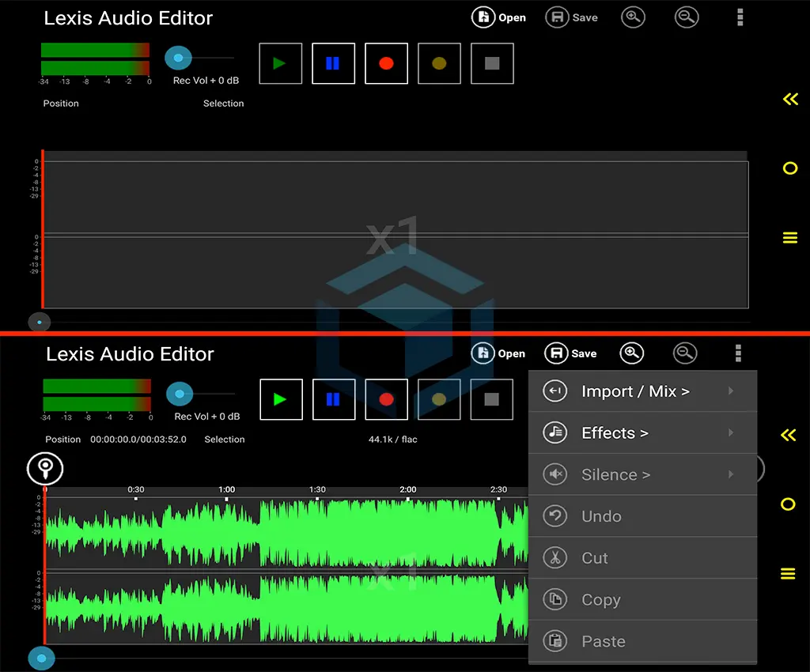
Task: Open Import / Mix submenu
Action: coord(642,391)
